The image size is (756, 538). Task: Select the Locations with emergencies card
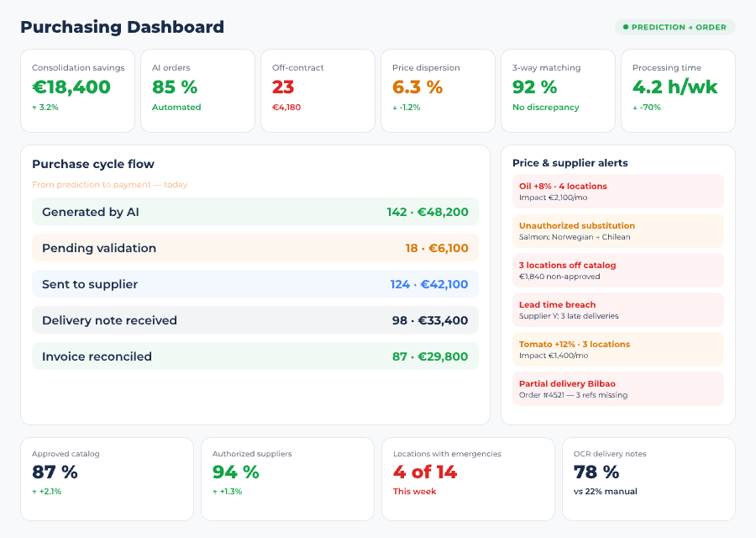(468, 479)
